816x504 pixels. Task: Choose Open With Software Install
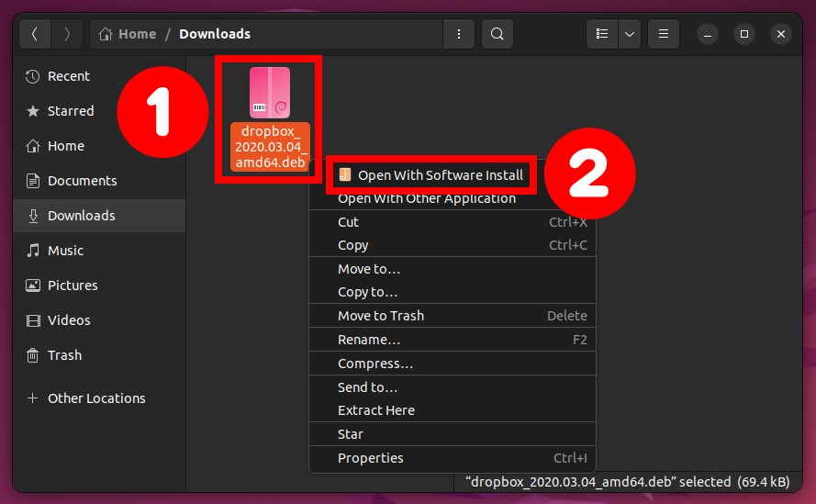[x=430, y=175]
